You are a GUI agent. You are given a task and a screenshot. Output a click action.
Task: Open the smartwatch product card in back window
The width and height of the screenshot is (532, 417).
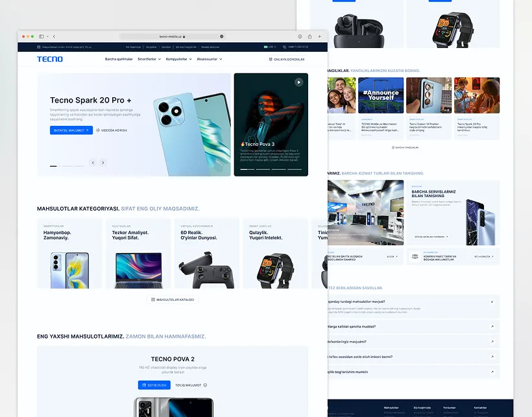click(x=453, y=24)
